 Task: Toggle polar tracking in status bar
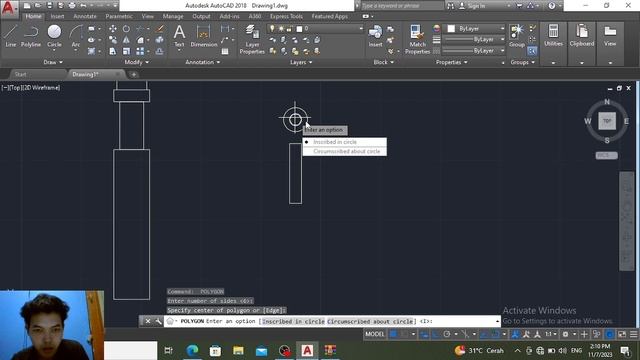(447, 334)
